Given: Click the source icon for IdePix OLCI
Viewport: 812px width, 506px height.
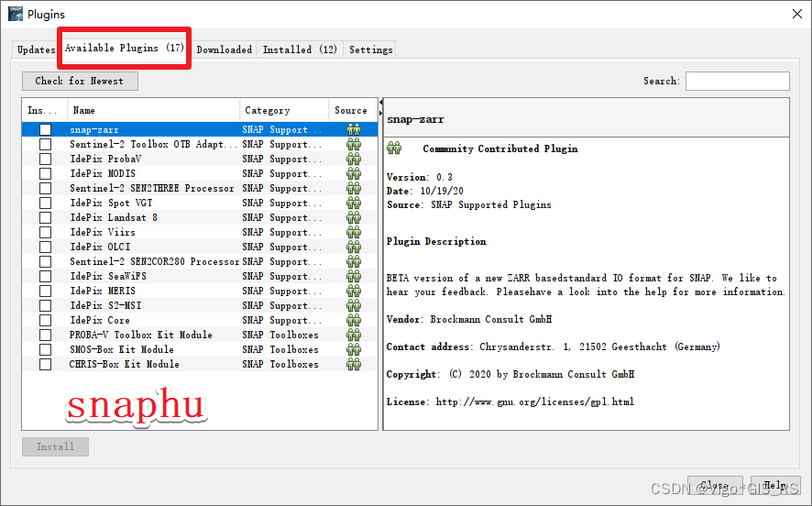Looking at the screenshot, I should click(x=354, y=247).
